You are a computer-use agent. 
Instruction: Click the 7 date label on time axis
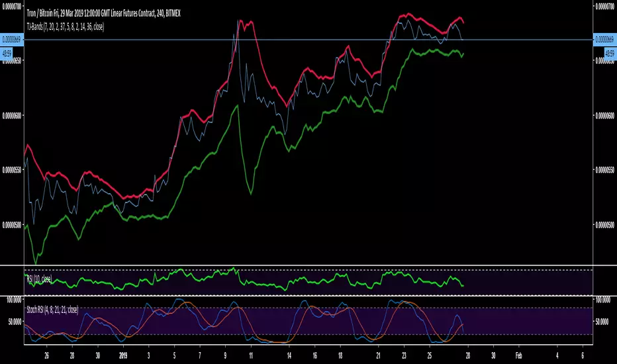click(199, 355)
